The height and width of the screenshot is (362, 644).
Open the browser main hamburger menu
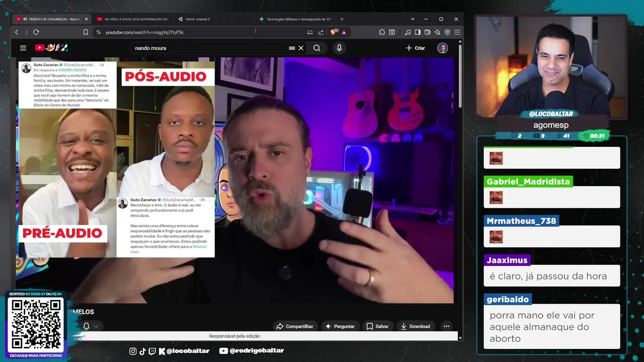[457, 32]
